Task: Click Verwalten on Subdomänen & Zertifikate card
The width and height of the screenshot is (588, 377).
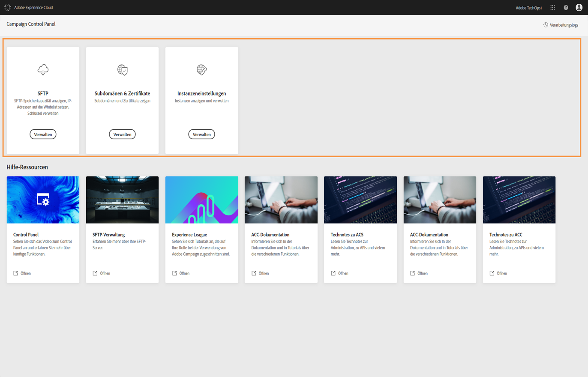Action: click(x=123, y=135)
